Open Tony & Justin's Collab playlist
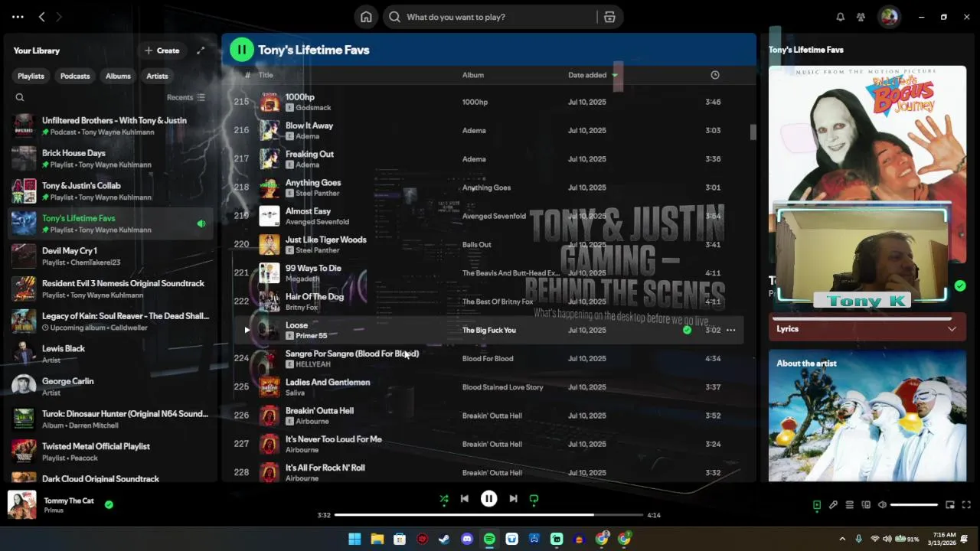This screenshot has height=551, width=980. 111,191
